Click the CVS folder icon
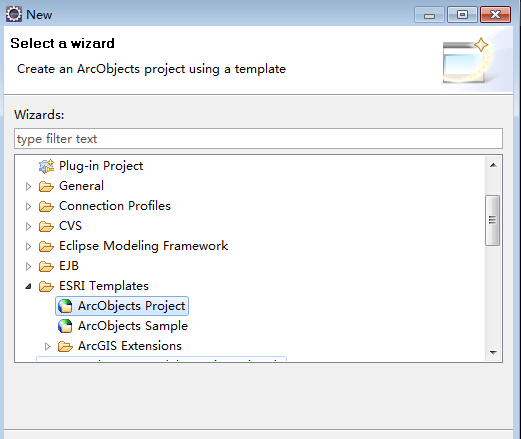This screenshot has height=439, width=521. tap(46, 226)
